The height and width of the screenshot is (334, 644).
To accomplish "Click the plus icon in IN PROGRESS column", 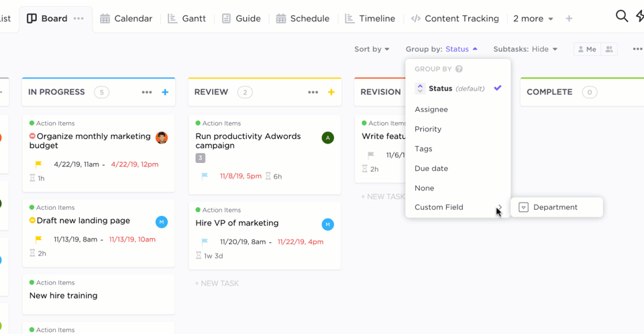I will [x=165, y=92].
